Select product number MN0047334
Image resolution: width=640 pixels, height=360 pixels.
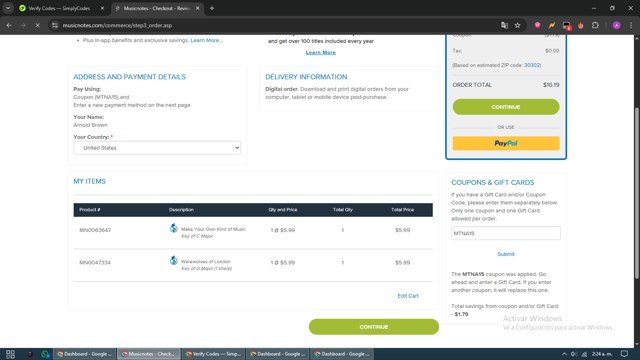pos(95,262)
